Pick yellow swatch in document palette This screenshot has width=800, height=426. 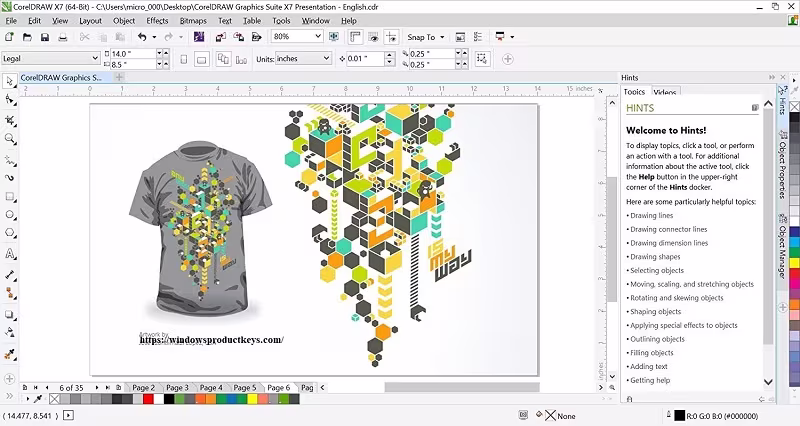pos(252,399)
